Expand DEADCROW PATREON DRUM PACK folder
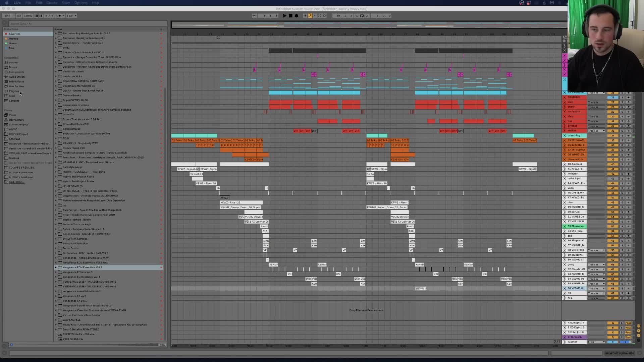Viewport: 644px width, 362px height. (x=56, y=81)
